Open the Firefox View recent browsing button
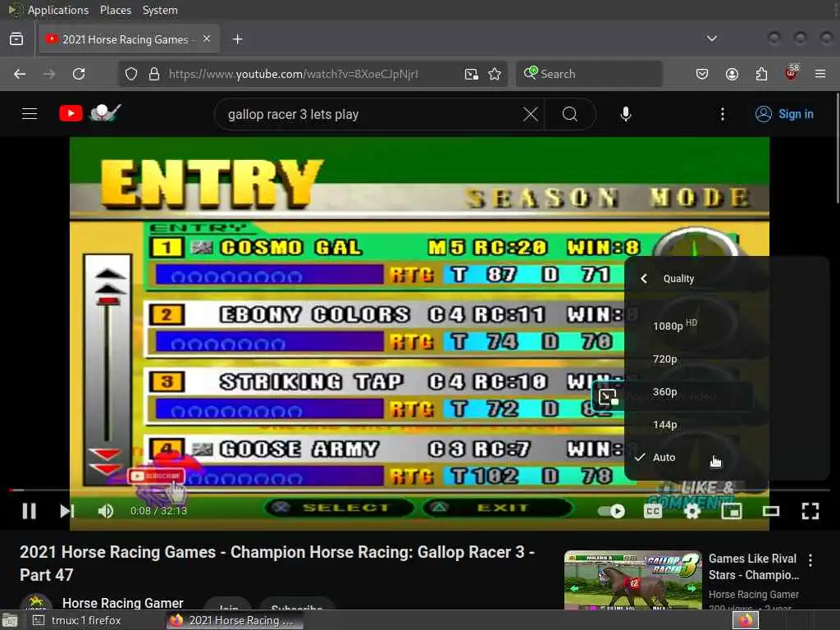This screenshot has width=840, height=630. click(x=16, y=39)
